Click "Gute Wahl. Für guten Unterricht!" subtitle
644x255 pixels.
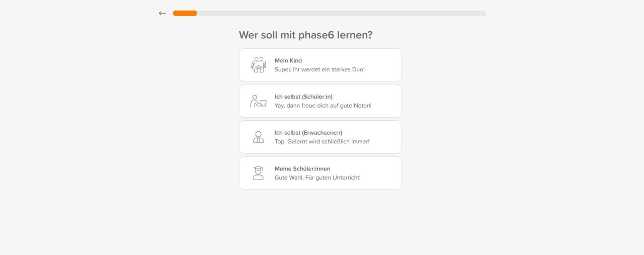tap(317, 178)
